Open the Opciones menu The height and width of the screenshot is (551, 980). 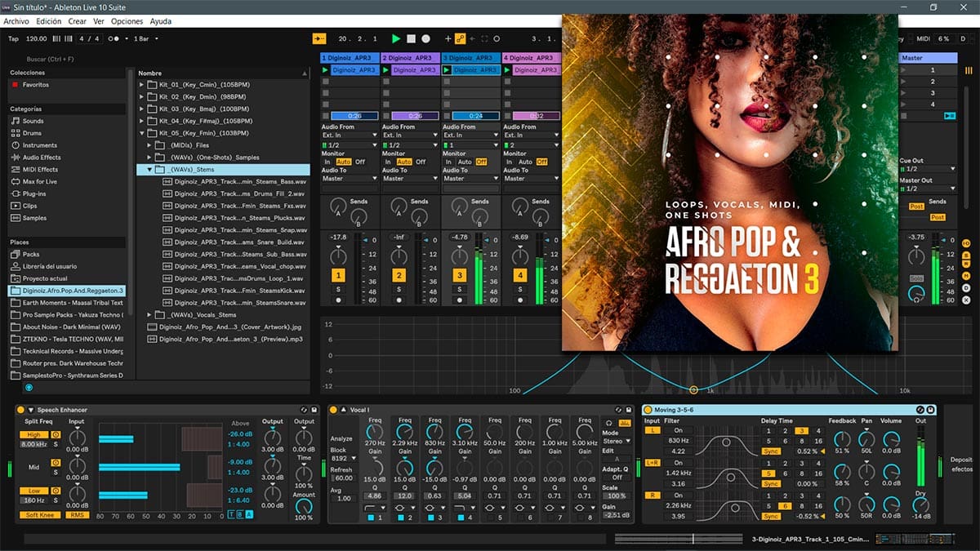(127, 21)
